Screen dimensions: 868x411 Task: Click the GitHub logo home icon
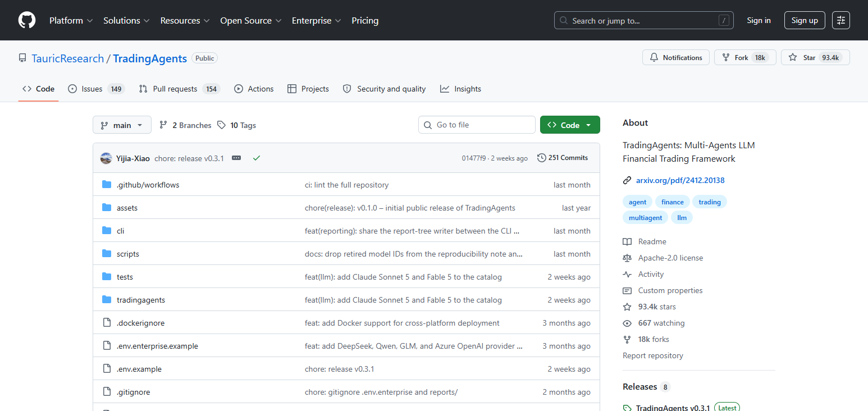(x=27, y=20)
